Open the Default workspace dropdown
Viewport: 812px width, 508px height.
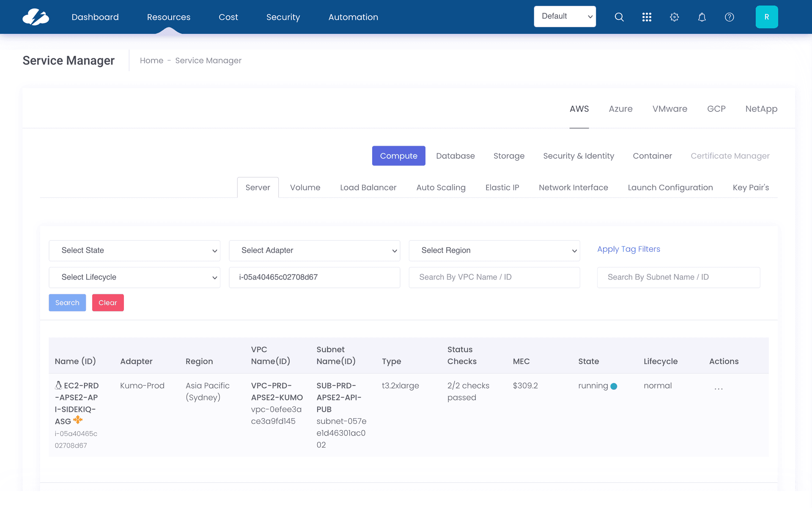pyautogui.click(x=565, y=16)
